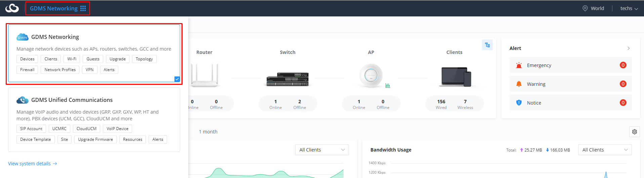Screen dimensions: 644x178
Task: Open Alerts under Unified Communications
Action: (158, 139)
